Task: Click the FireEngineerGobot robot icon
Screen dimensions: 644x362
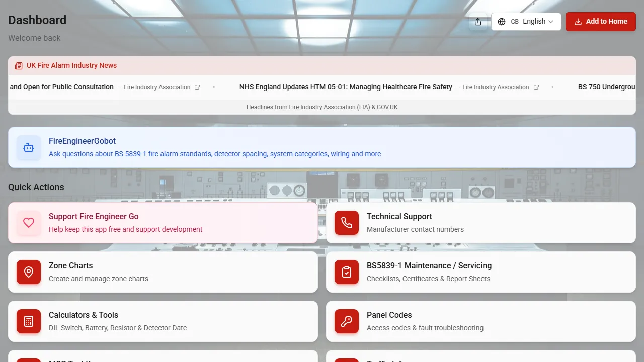Action: coord(29,147)
